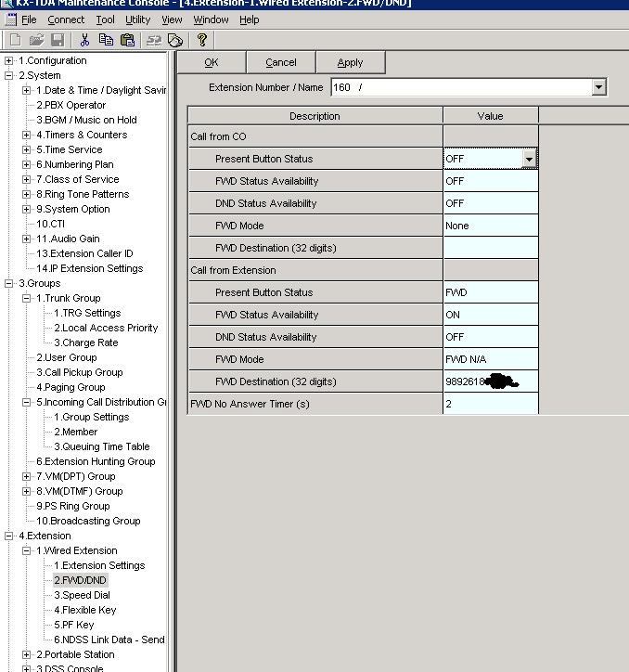Select 2.PBX Operator in the tree
This screenshot has height=672, width=629.
tap(71, 105)
